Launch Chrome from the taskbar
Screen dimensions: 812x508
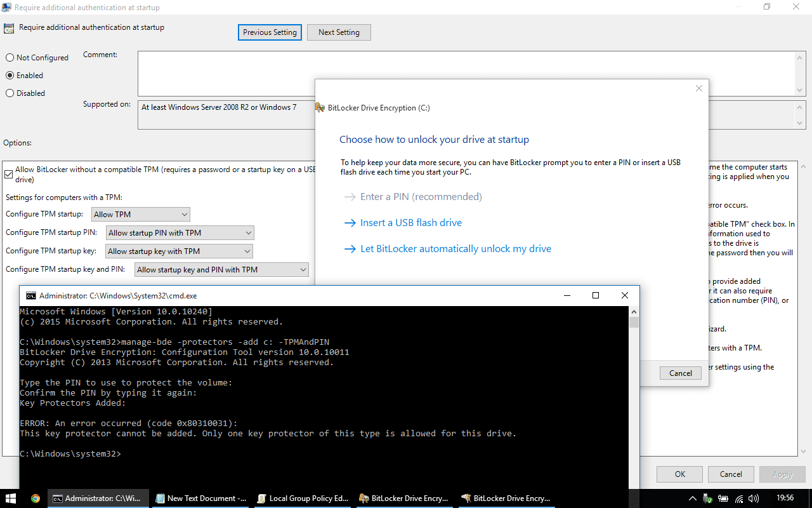click(x=36, y=498)
